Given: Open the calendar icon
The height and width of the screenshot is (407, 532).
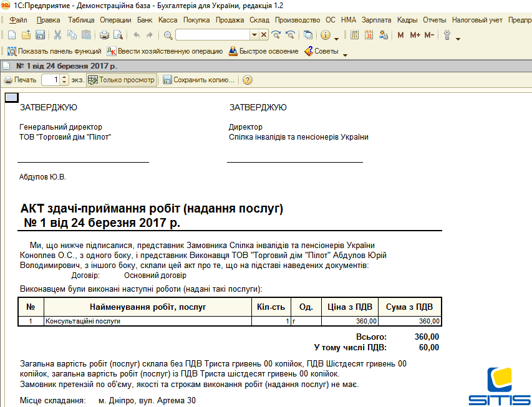Looking at the screenshot, I should [x=369, y=35].
